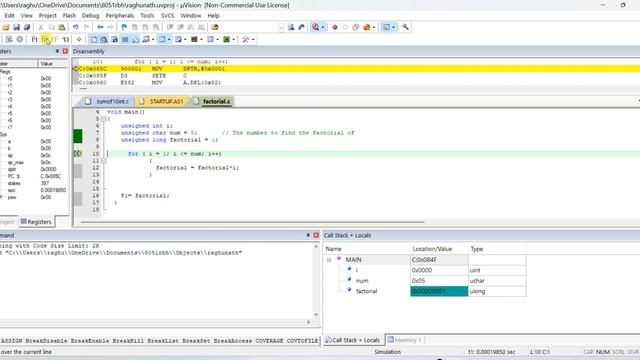Disable all breakpoints icon
The width and height of the screenshot is (640, 360).
[356, 27]
